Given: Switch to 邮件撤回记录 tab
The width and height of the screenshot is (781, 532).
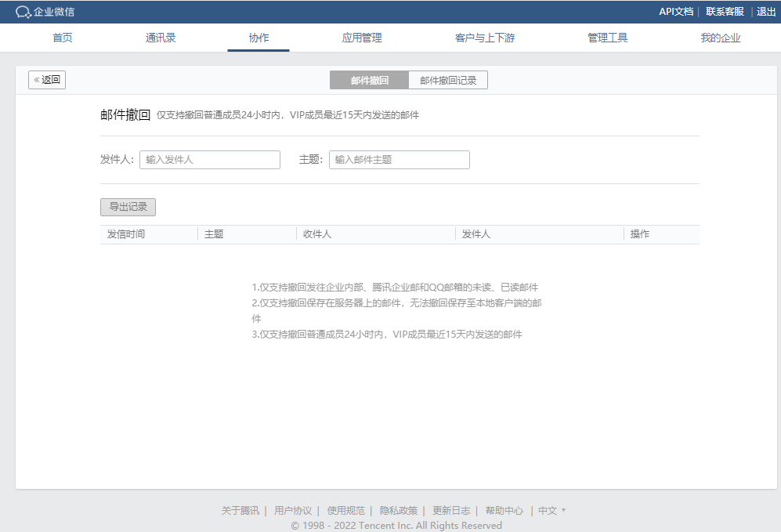Looking at the screenshot, I should [x=448, y=80].
